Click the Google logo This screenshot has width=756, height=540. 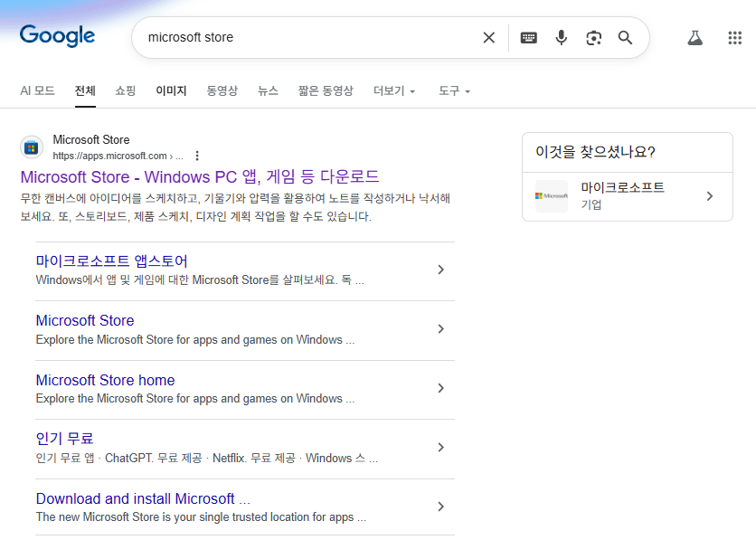coord(56,36)
